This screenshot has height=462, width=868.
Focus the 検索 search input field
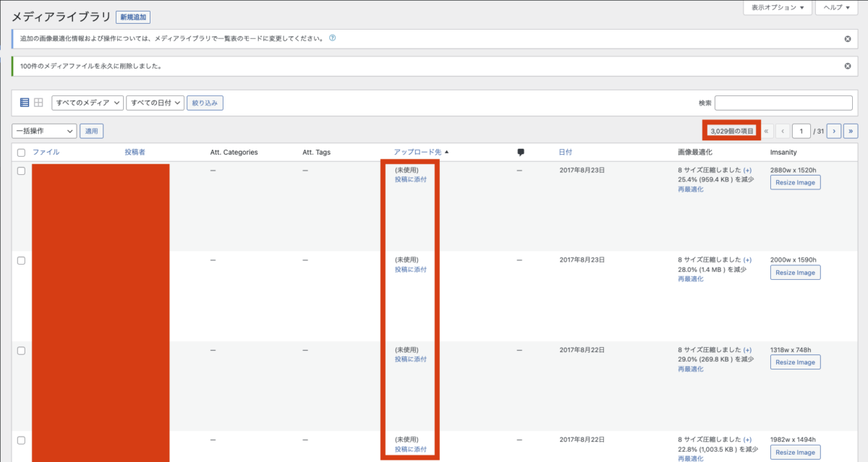783,103
